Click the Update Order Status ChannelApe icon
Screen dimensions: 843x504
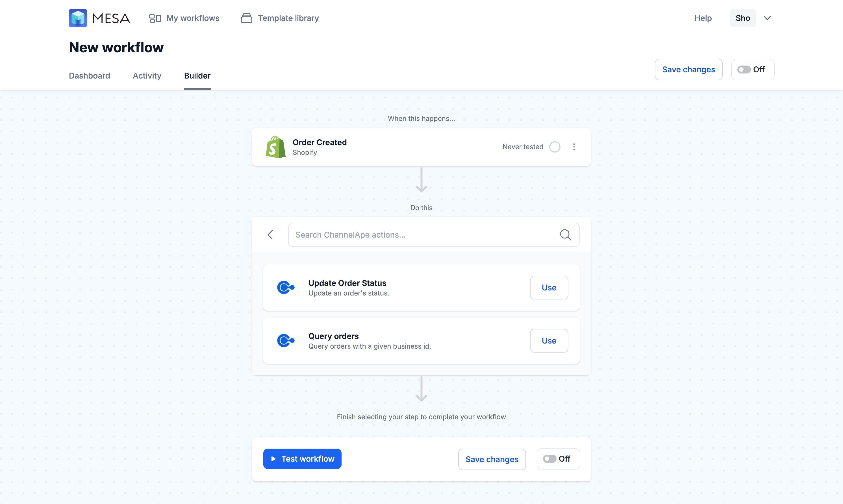(x=286, y=288)
